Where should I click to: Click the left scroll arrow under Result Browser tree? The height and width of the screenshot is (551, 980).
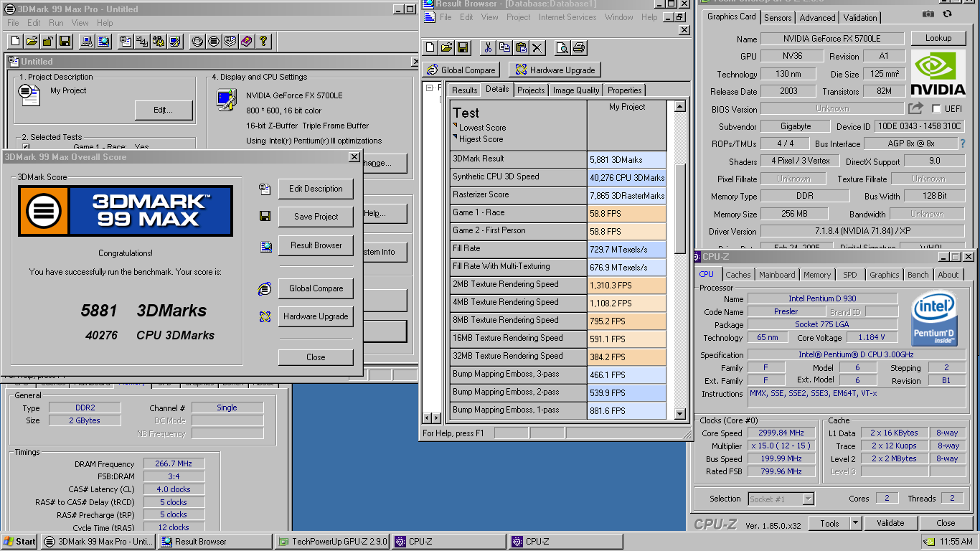click(428, 418)
